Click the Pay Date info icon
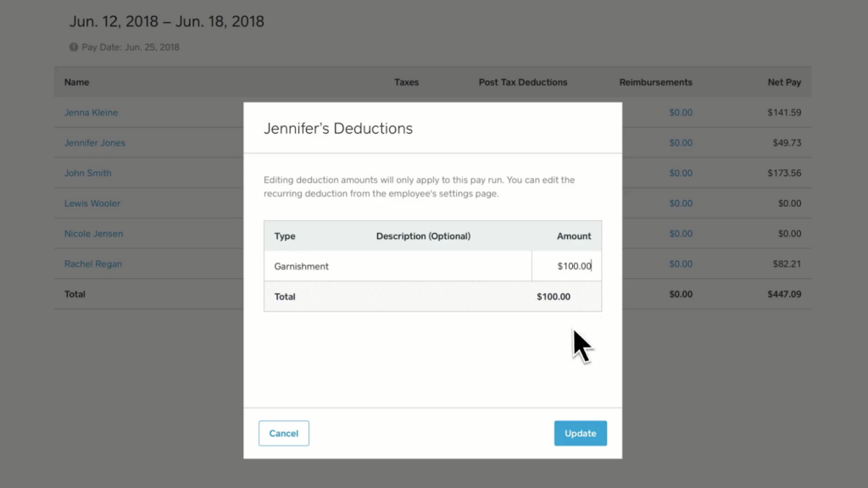 (74, 47)
